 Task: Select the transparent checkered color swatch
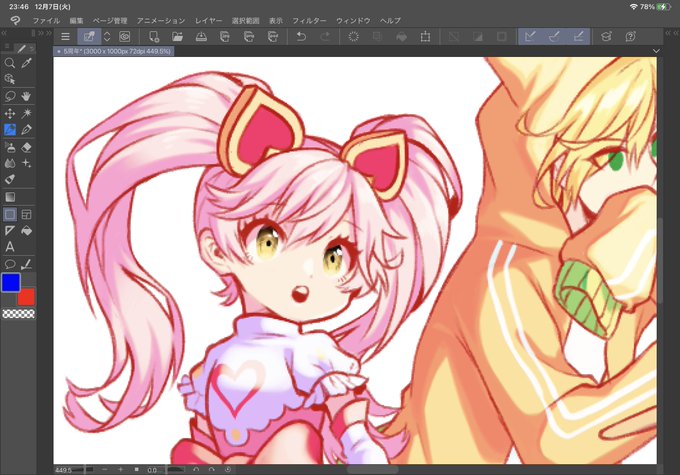18,314
